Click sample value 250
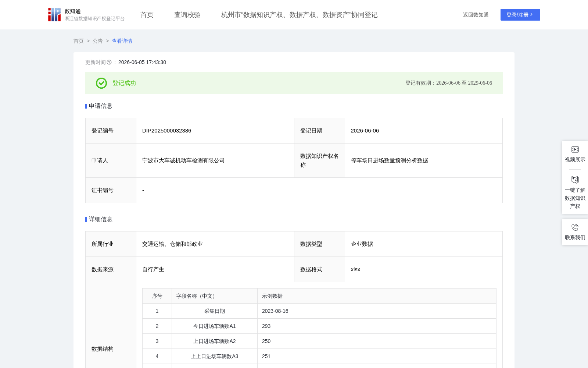 click(266, 341)
